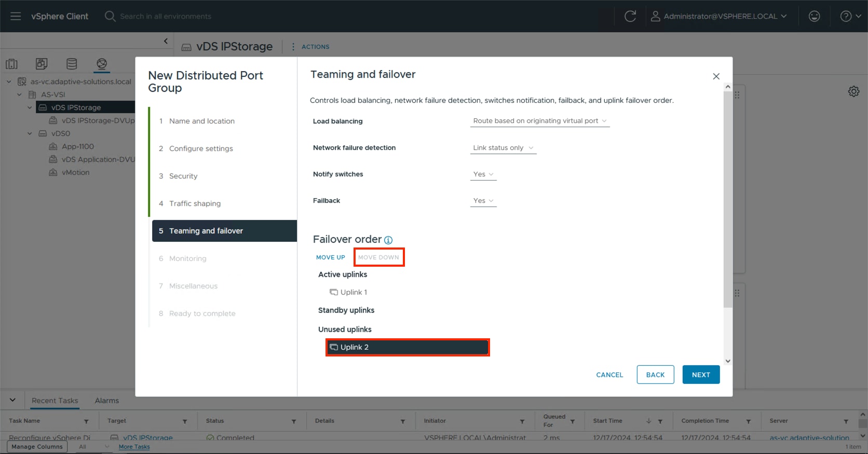
Task: Switch to the Alarms tab
Action: point(106,401)
